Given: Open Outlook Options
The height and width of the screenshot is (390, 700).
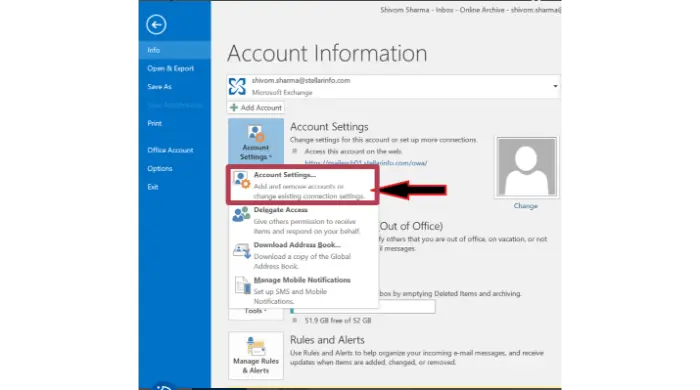Looking at the screenshot, I should coord(160,168).
